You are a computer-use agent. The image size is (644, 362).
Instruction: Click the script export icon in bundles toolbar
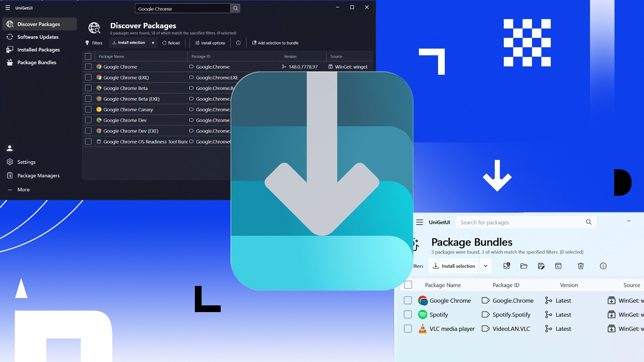(558, 266)
